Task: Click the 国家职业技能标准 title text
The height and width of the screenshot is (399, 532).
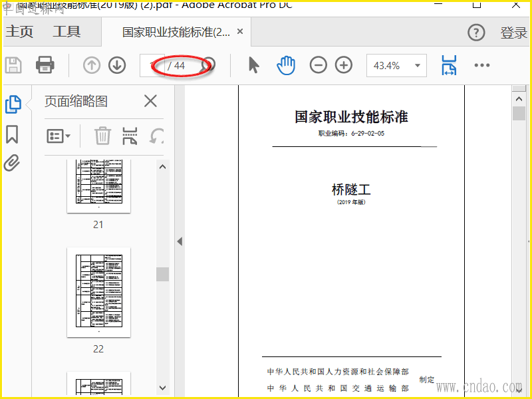Action: 351,117
